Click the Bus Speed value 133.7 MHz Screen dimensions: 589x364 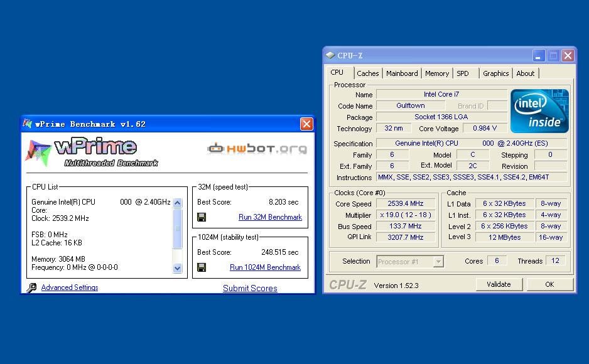[406, 226]
